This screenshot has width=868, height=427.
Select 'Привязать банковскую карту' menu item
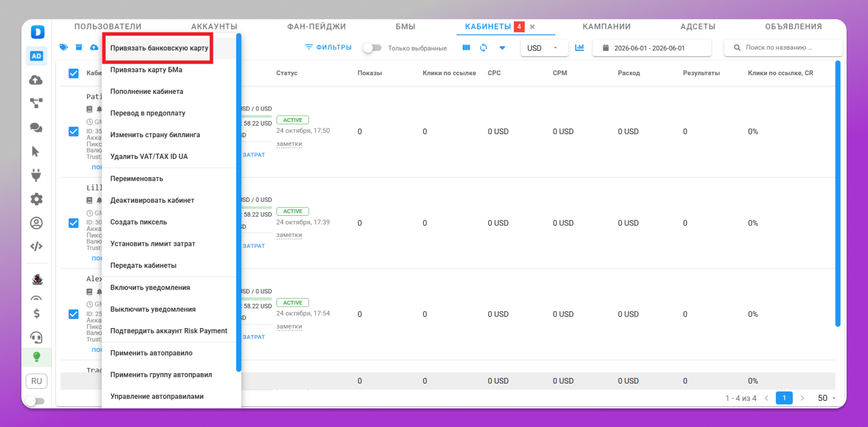[x=159, y=48]
